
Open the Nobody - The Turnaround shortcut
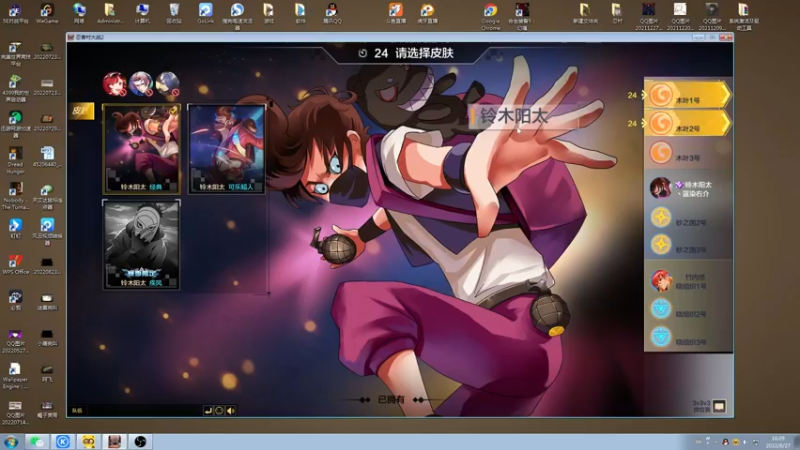point(15,196)
